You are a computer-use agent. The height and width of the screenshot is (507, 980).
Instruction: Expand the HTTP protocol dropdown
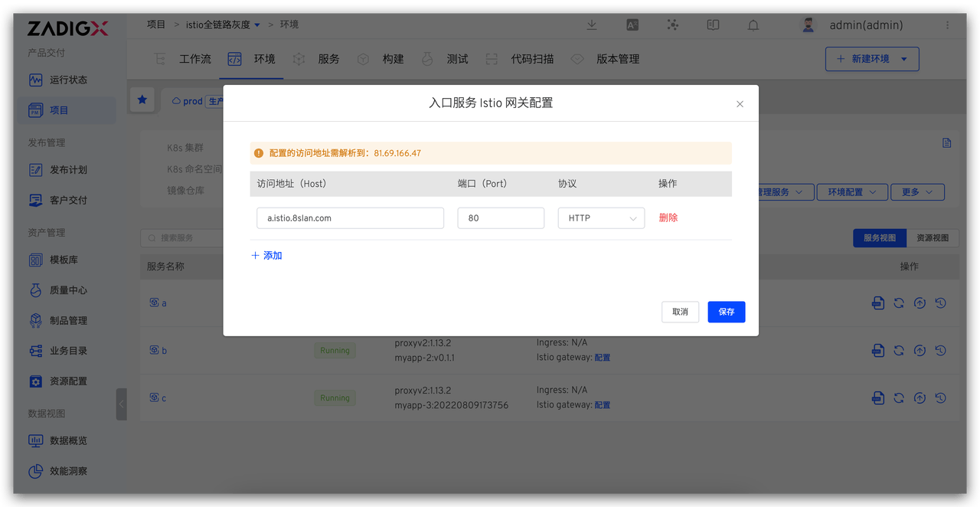pos(601,218)
